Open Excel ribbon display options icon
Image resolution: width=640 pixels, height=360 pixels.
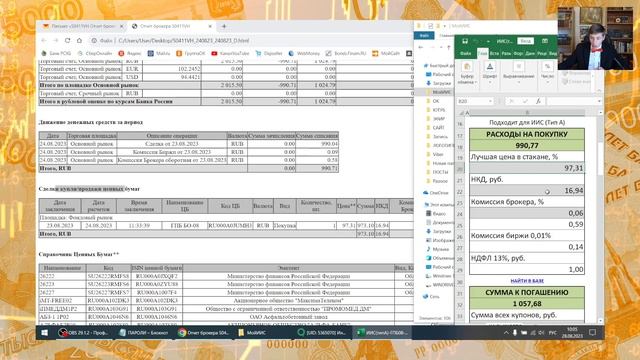coord(545,41)
